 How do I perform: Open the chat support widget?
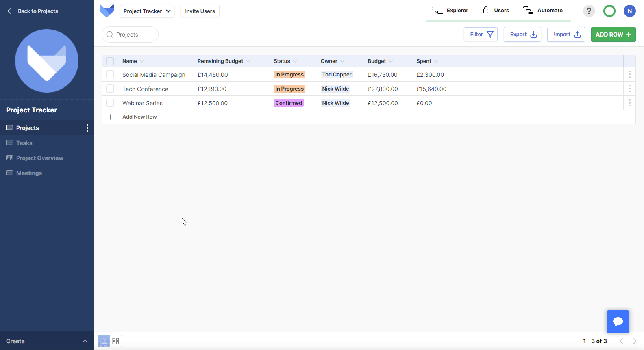point(618,322)
